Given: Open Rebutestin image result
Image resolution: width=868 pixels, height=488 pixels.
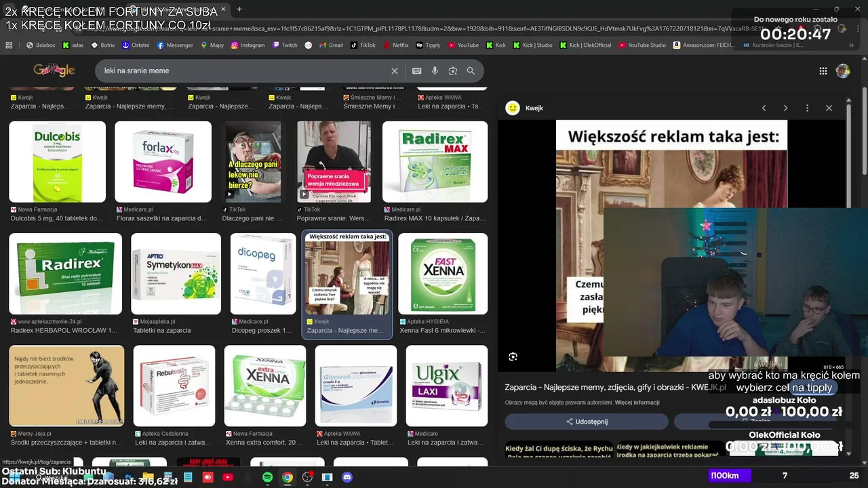Looking at the screenshot, I should point(174,386).
